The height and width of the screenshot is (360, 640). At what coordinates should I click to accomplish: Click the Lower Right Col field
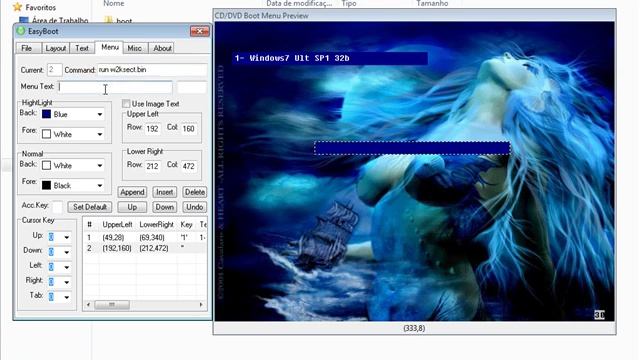tap(189, 166)
